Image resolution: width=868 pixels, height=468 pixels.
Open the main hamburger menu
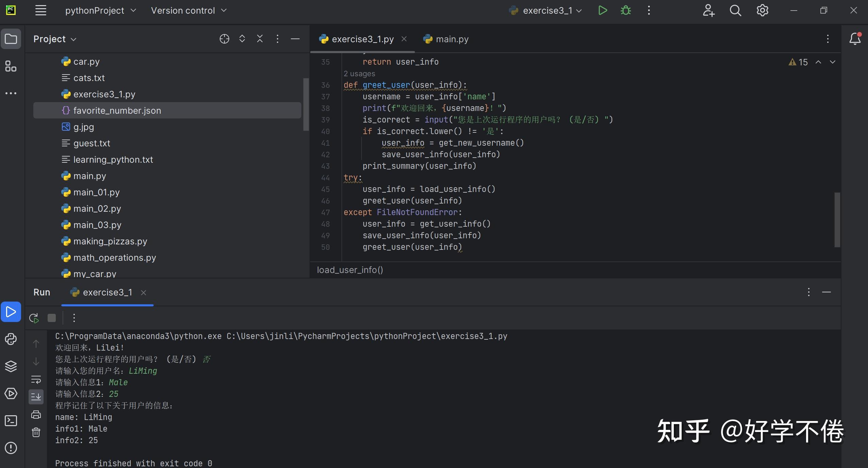click(40, 11)
